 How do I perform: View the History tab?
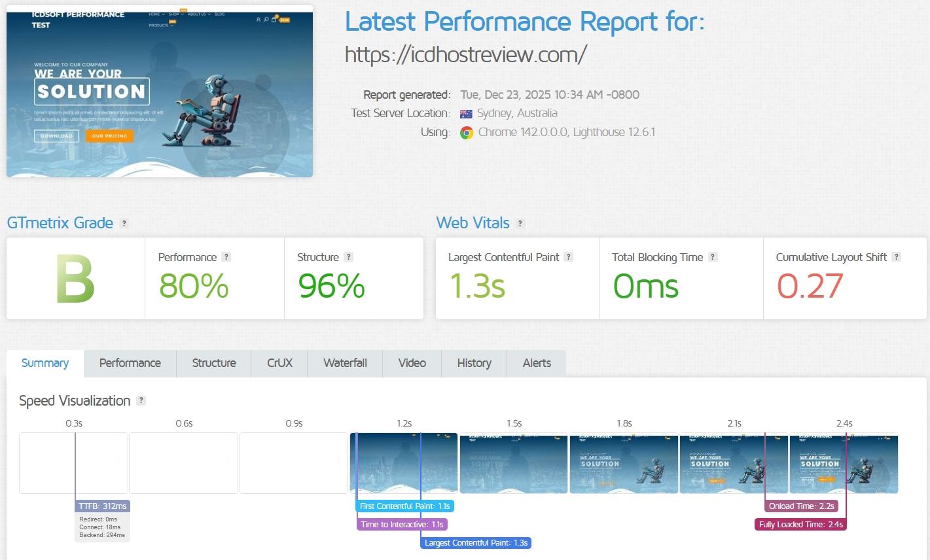pos(474,363)
